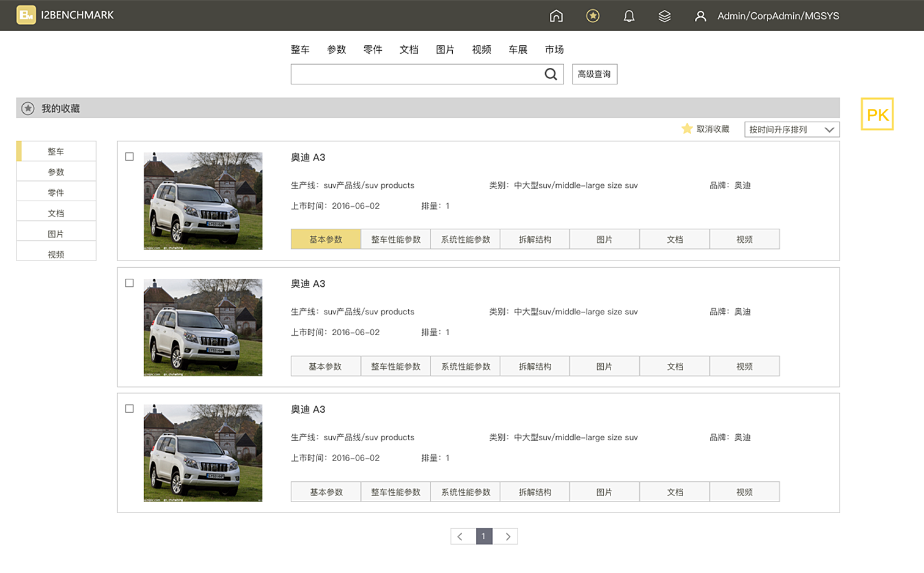Viewport: 924px width, 573px height.
Task: Click 视频 button in the first card
Action: [744, 239]
